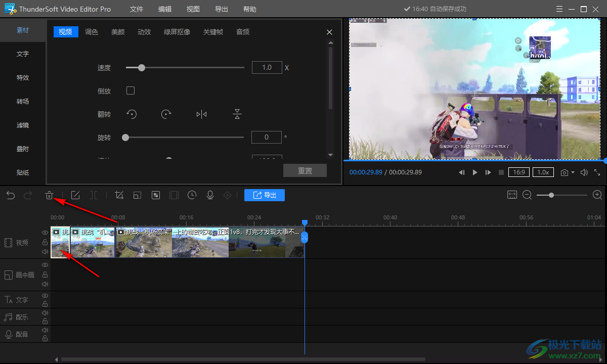Open the 视图 menu
This screenshot has height=364, width=607.
pos(193,9)
